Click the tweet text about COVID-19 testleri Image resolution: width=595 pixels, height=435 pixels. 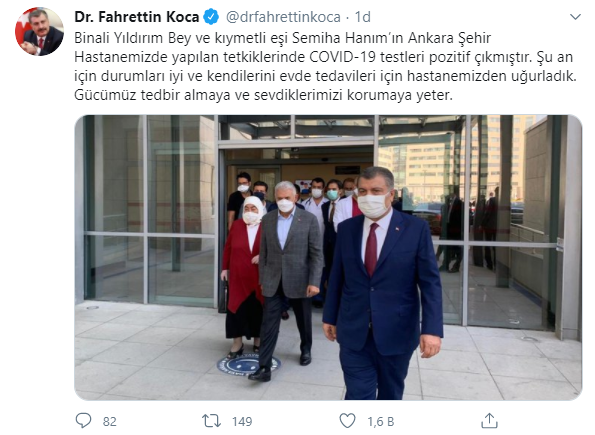(325, 66)
